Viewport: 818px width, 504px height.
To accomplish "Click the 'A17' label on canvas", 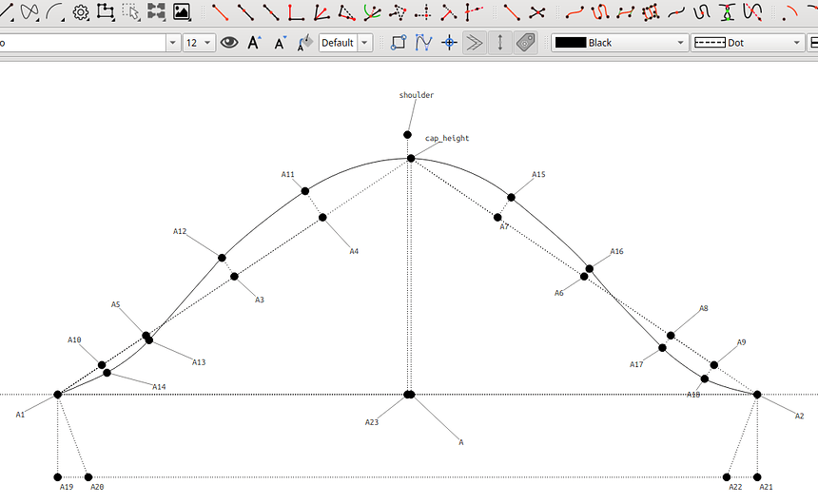I will click(x=636, y=364).
